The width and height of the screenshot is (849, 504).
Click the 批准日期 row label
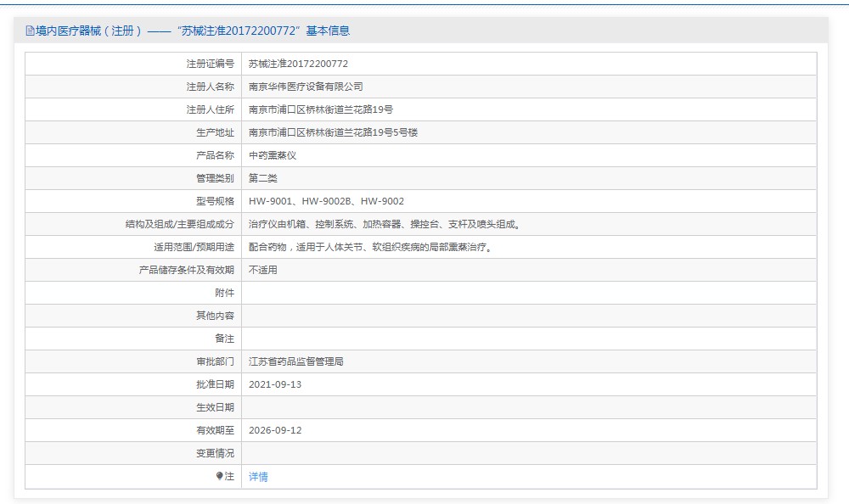pyautogui.click(x=215, y=384)
